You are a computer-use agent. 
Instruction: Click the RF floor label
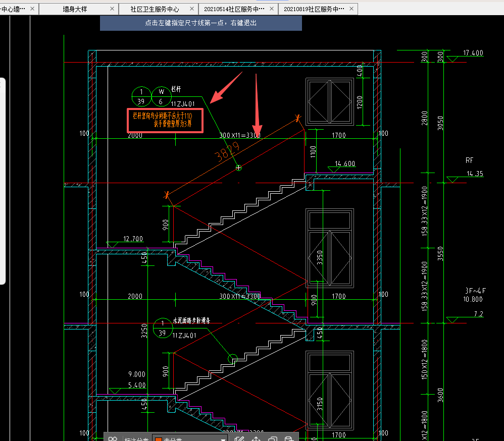pos(469,160)
